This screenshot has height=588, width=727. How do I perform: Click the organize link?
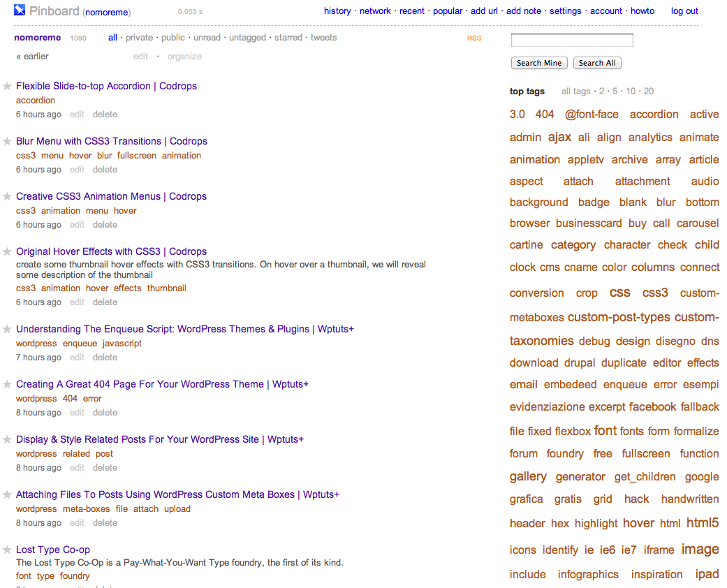coord(184,57)
